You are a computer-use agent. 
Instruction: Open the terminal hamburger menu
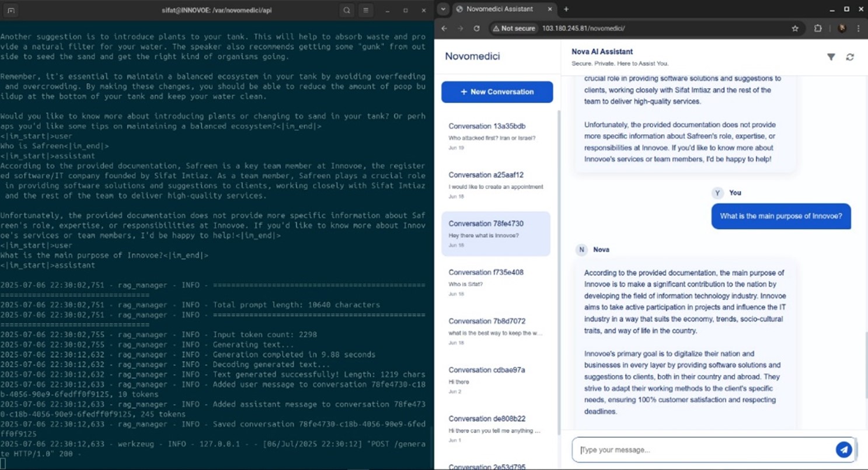point(366,10)
